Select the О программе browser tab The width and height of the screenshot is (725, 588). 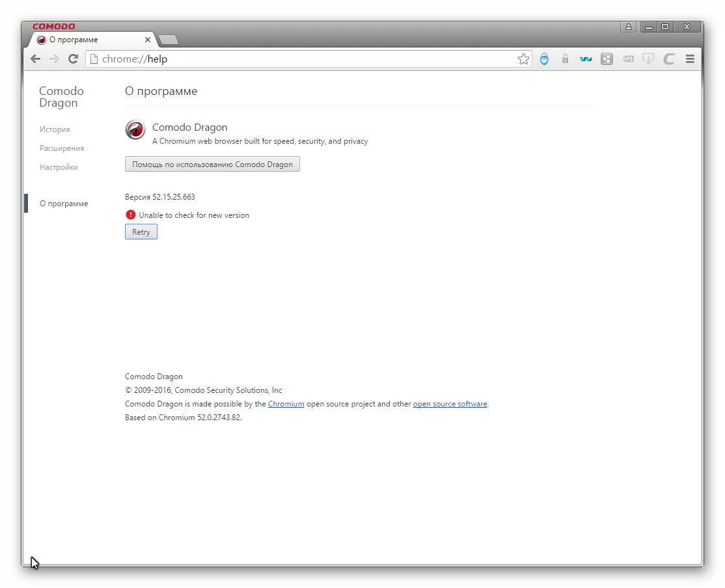(94, 40)
